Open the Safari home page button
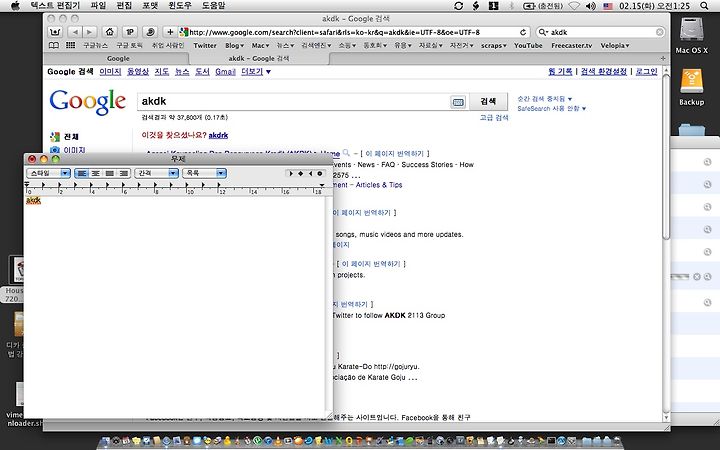 coord(109,32)
